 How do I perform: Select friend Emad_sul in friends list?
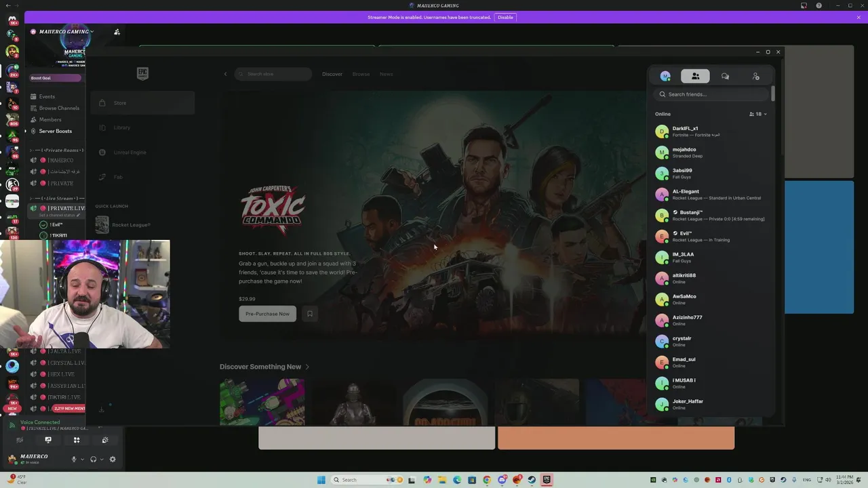click(x=711, y=363)
